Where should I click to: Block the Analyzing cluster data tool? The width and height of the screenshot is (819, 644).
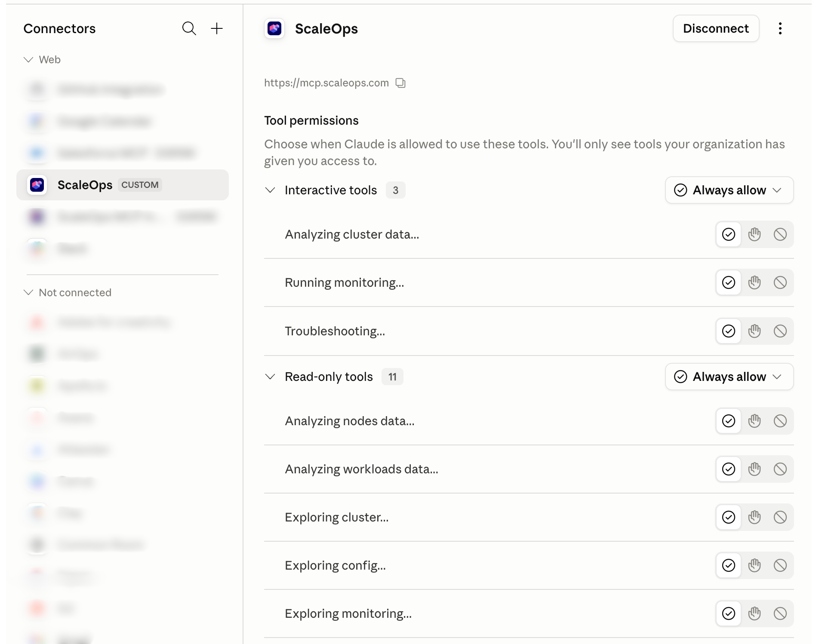click(780, 234)
